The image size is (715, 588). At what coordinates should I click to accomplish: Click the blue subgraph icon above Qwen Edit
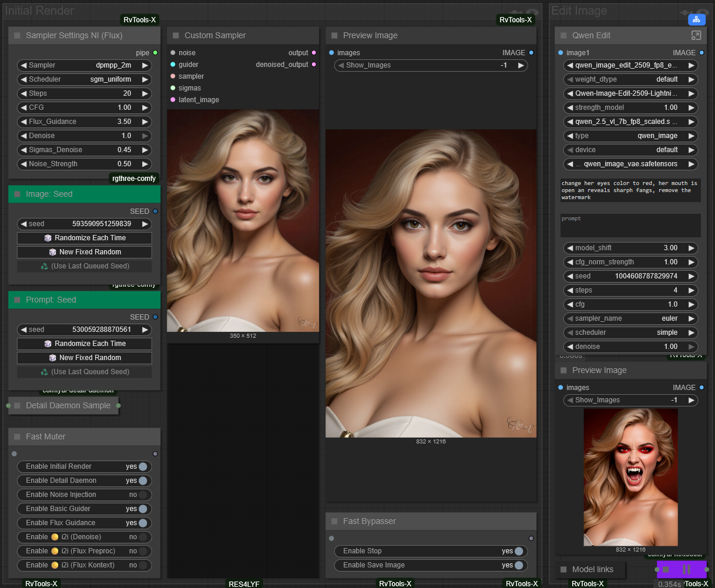(x=696, y=19)
